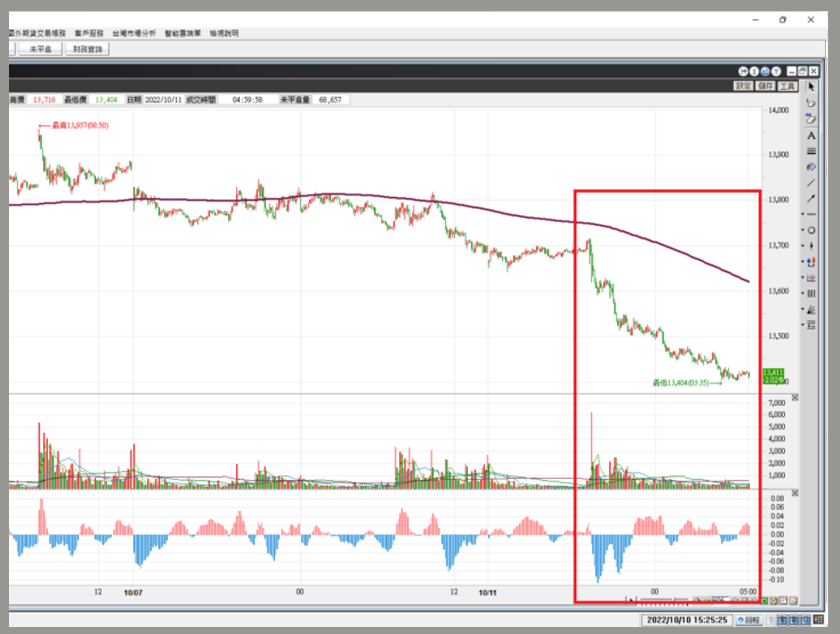The width and height of the screenshot is (840, 634).
Task: Click the 10/07 date marker on time axis
Action: coord(133,593)
